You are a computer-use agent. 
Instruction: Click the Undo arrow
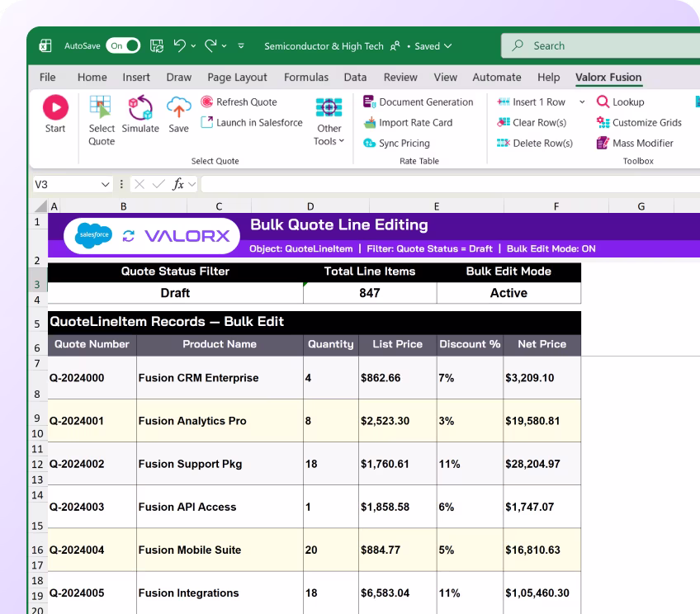pyautogui.click(x=179, y=45)
